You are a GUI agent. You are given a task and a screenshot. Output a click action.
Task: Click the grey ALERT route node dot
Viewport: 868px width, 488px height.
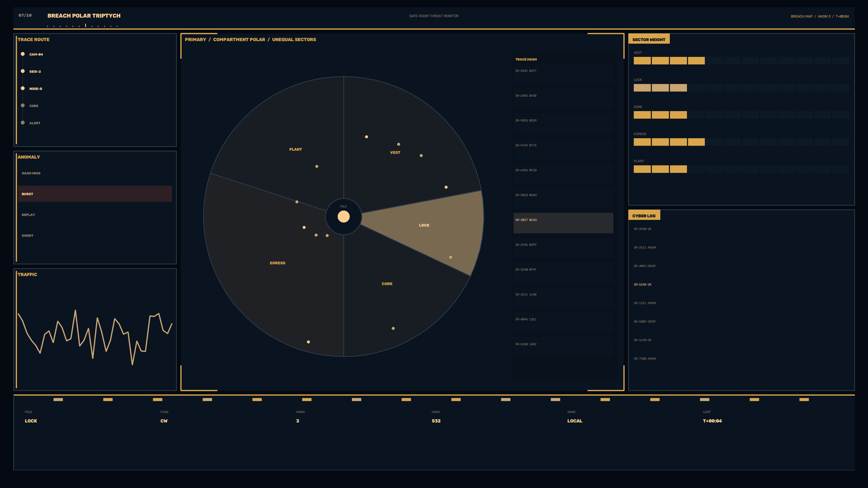pyautogui.click(x=23, y=123)
